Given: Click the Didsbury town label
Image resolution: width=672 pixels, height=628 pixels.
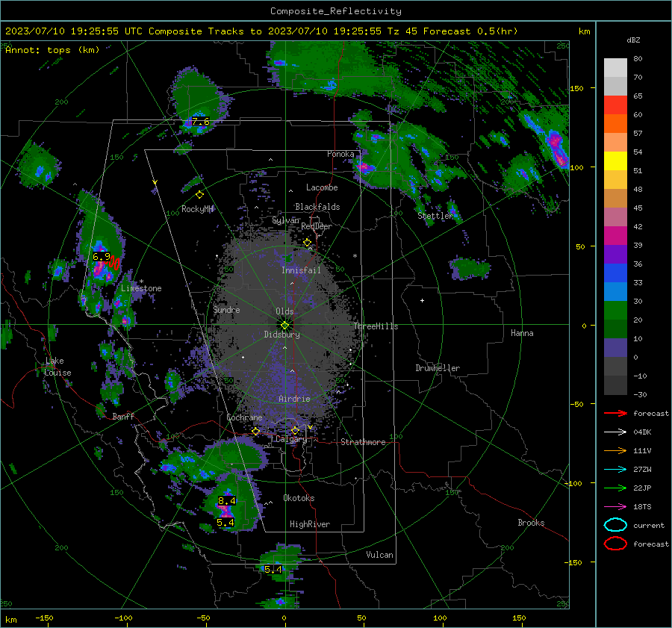Looking at the screenshot, I should 282,335.
